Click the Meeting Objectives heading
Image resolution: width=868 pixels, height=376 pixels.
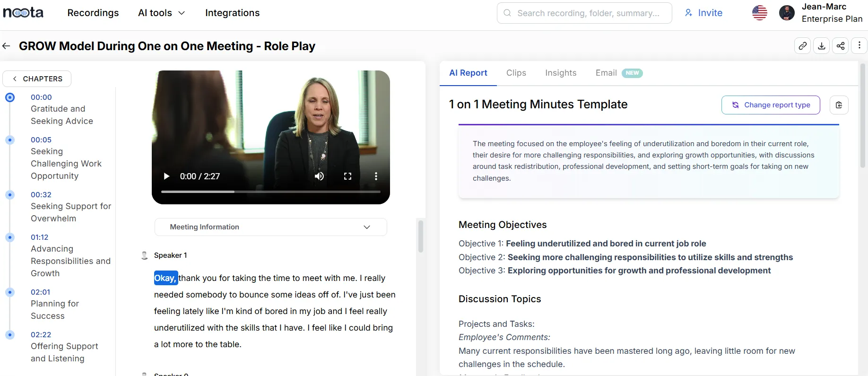click(503, 225)
